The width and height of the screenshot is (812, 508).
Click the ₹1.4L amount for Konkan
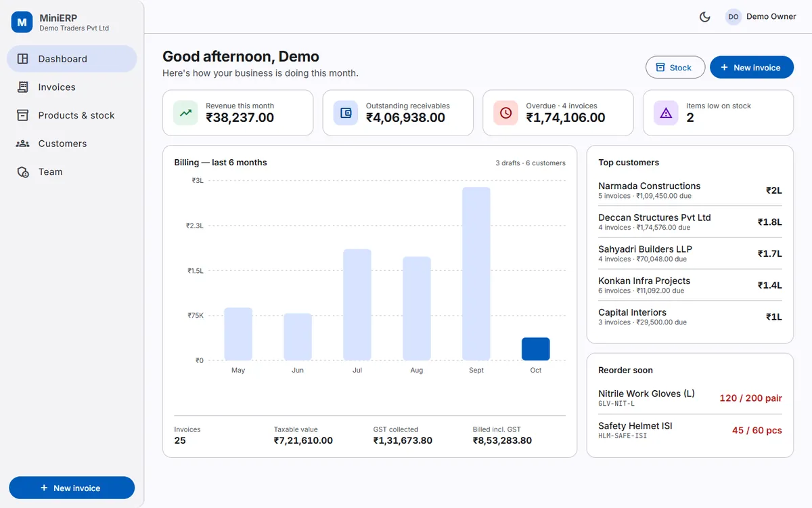click(x=770, y=285)
